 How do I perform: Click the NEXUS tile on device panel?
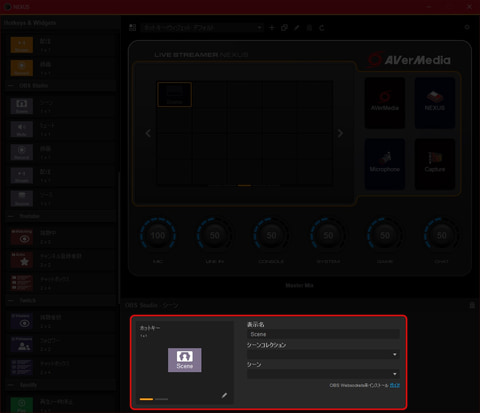(x=435, y=103)
